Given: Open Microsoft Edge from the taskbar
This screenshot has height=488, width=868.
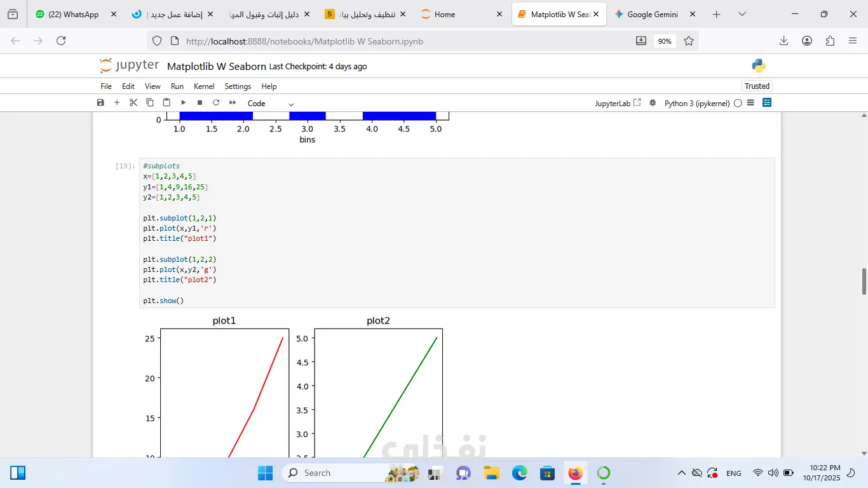Looking at the screenshot, I should tap(520, 473).
